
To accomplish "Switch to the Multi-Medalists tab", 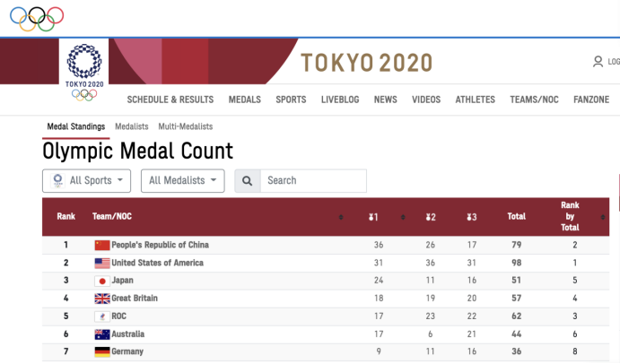I will coord(186,126).
